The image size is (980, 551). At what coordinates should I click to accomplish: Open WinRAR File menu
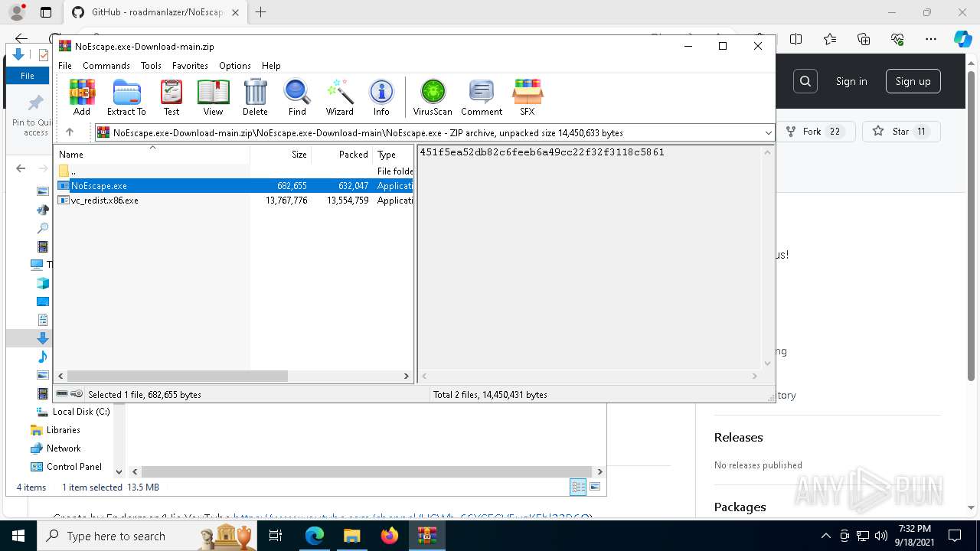coord(65,66)
